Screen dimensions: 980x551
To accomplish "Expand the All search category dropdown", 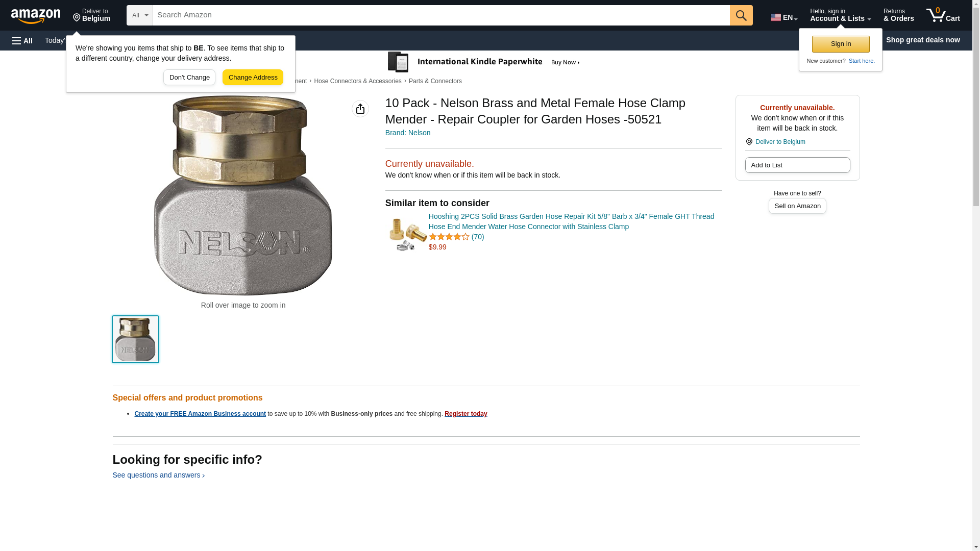I will coord(140,15).
